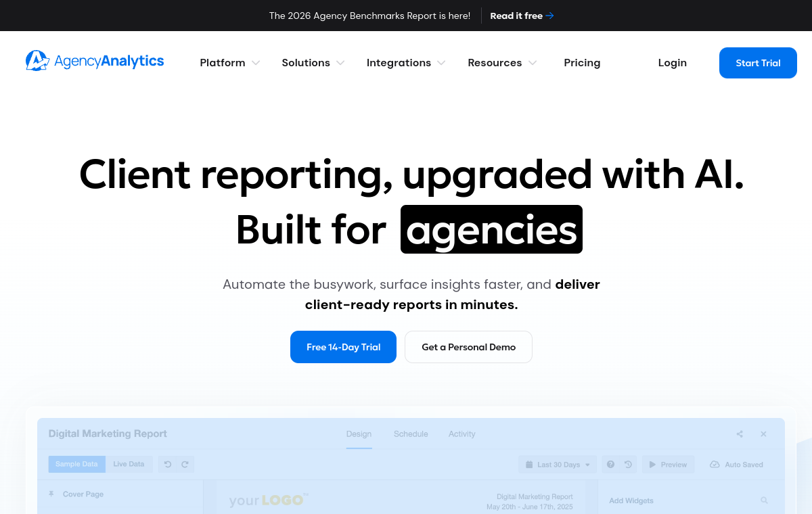
Task: Click the arrow next to Read it free
Action: pyautogui.click(x=550, y=16)
